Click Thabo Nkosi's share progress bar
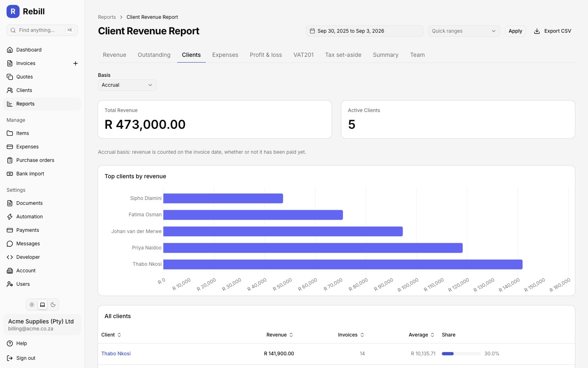Viewport: 588px width, 368px height. click(461, 354)
